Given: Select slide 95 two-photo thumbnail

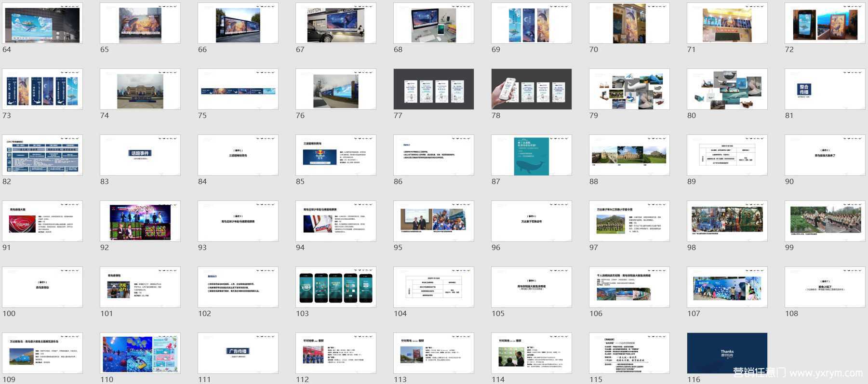Looking at the screenshot, I should tap(434, 221).
